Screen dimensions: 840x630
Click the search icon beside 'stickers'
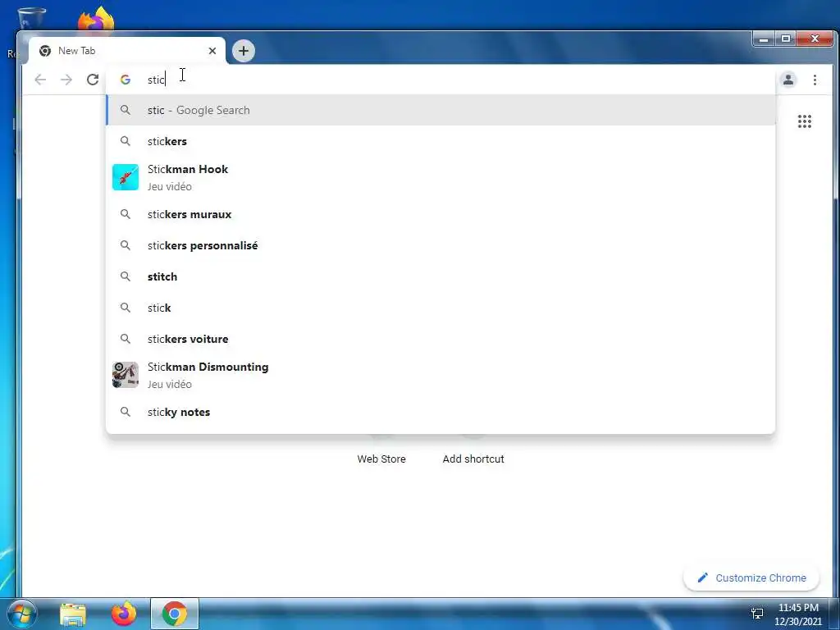pyautogui.click(x=126, y=141)
